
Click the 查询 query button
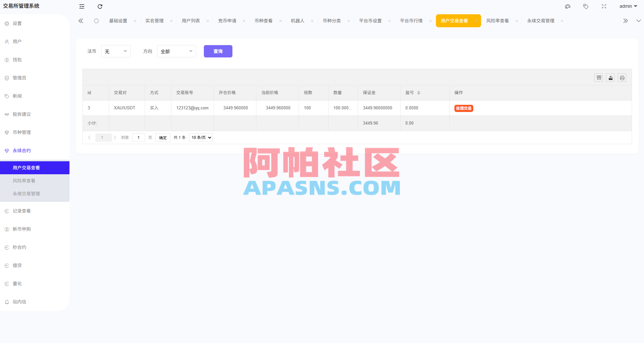pyautogui.click(x=218, y=51)
